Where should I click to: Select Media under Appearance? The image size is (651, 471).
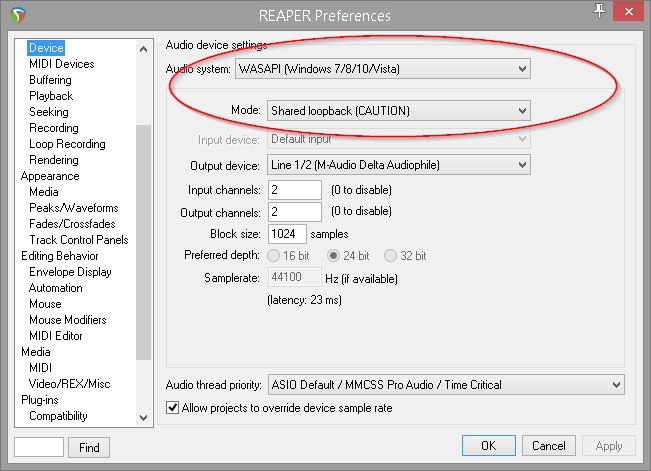click(44, 192)
